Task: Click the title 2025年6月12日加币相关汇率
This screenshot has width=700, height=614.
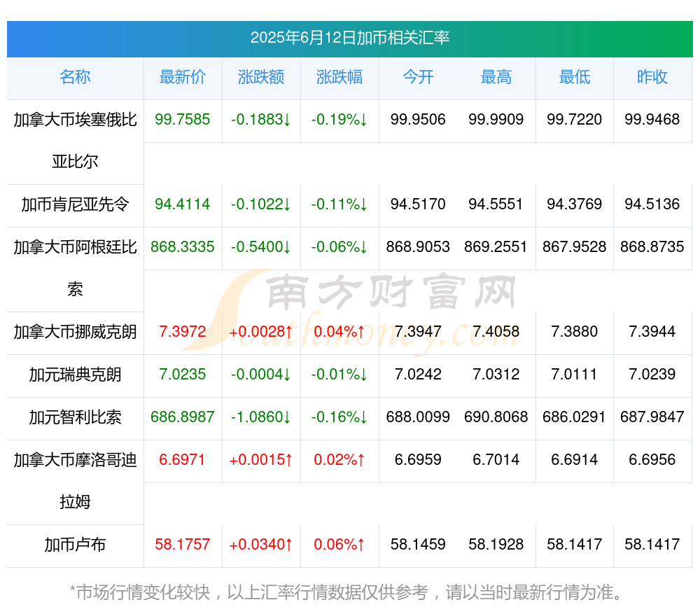Action: 349,38
